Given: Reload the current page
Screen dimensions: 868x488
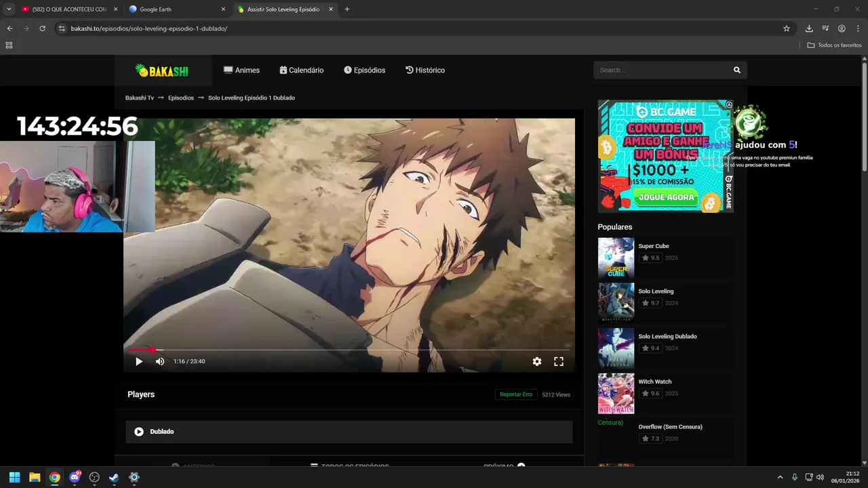Looking at the screenshot, I should pos(42,28).
